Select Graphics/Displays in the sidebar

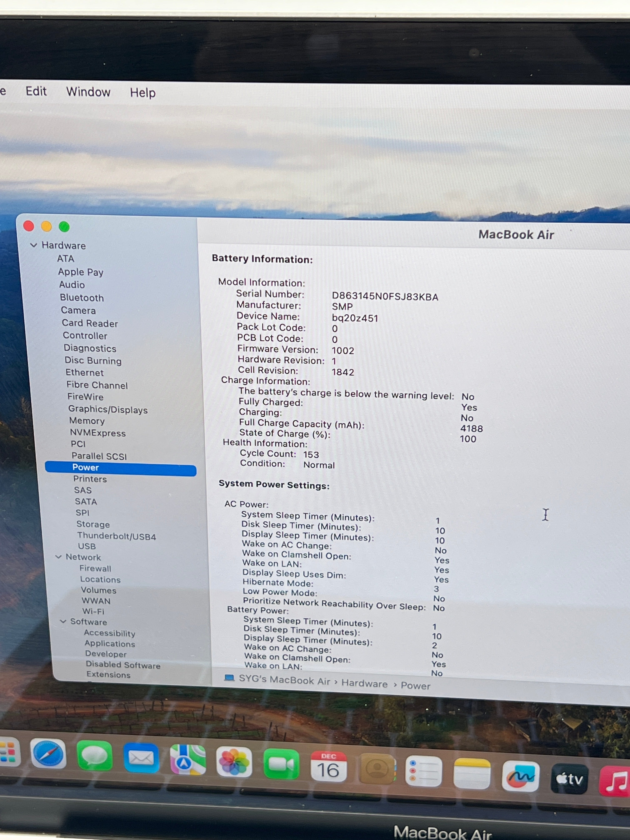pos(108,409)
